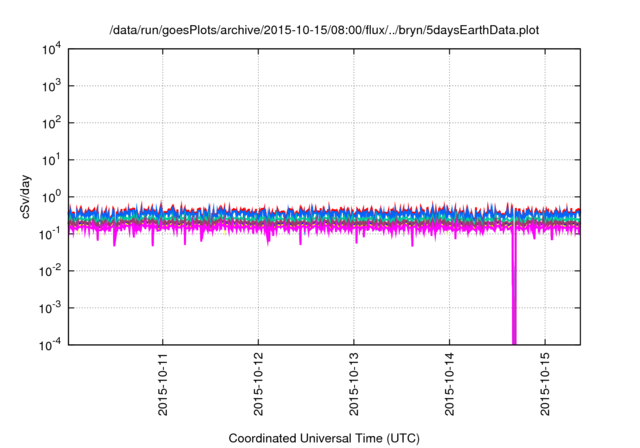Click the 10^-4 y-axis tick label

pos(50,345)
